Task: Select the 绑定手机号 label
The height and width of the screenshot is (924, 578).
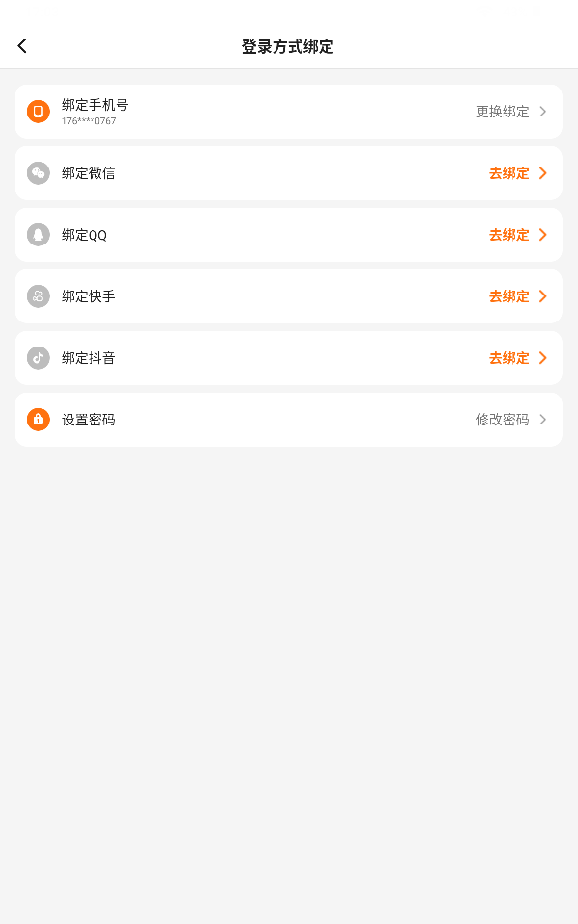Action: tap(95, 105)
